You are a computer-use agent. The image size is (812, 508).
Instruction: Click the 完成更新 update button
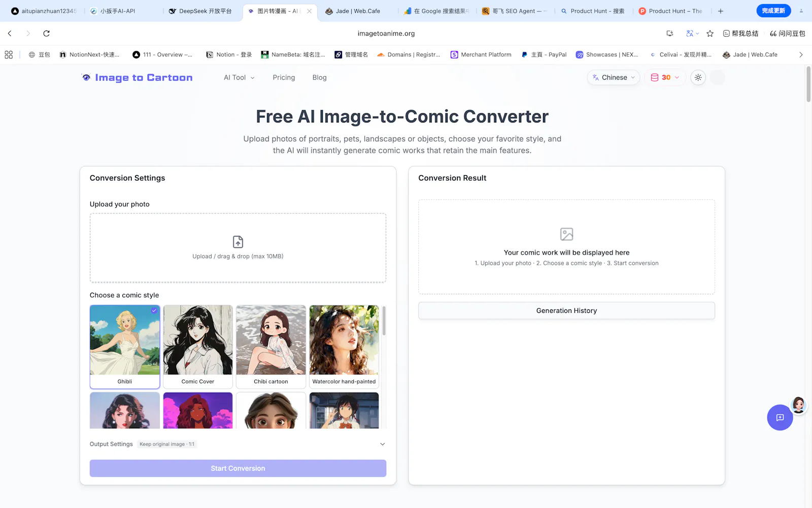click(773, 11)
